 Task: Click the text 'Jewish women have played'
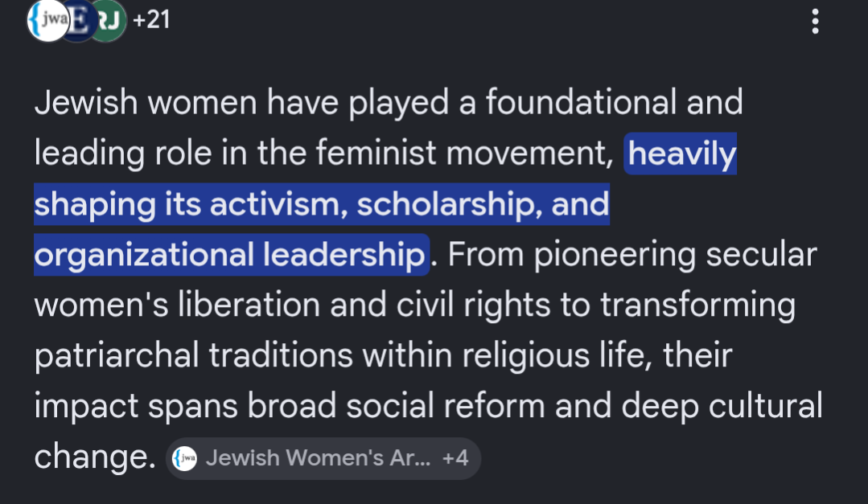click(241, 103)
